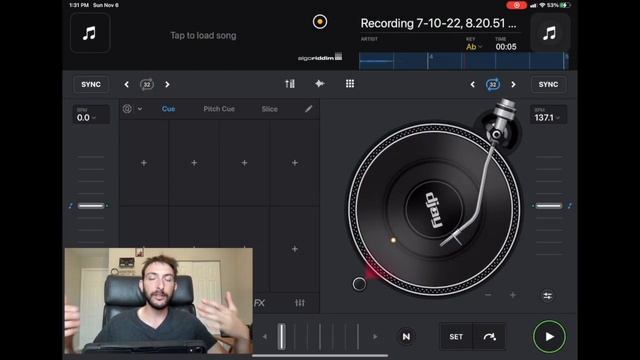Open deck settings sliders icon
The image size is (640, 360).
(x=548, y=296)
